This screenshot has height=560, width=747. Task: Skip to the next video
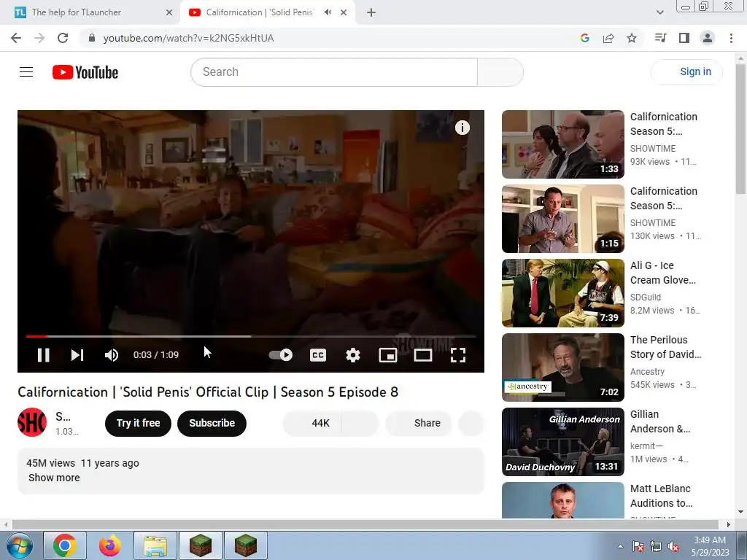[77, 355]
